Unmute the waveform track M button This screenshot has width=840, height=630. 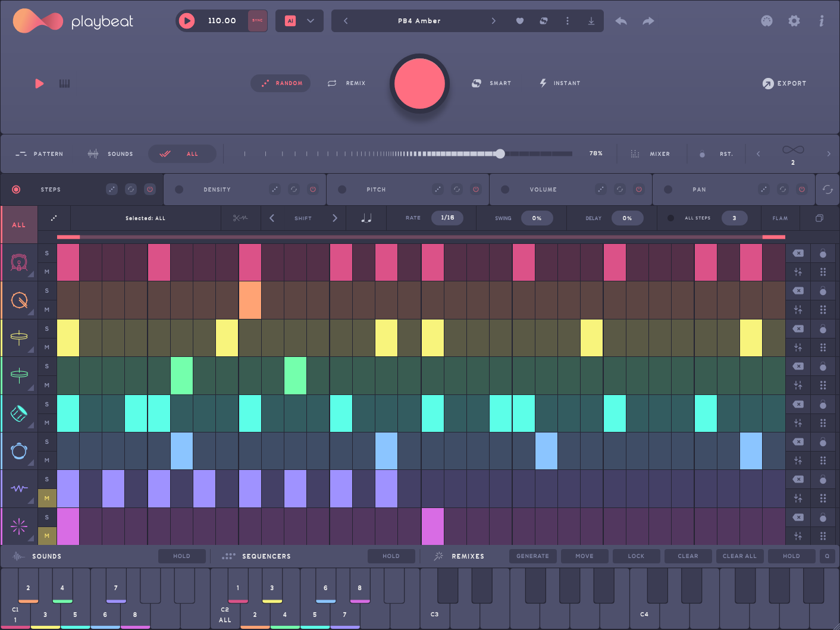(47, 498)
